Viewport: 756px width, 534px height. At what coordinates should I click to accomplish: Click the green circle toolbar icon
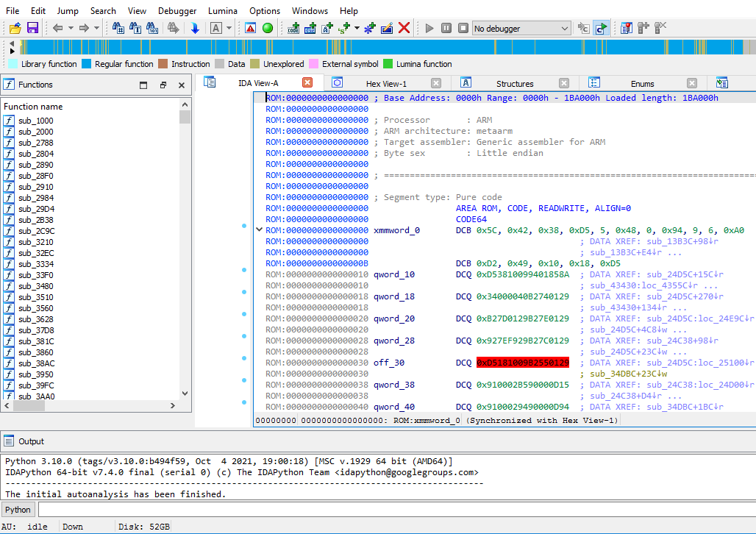(x=268, y=28)
